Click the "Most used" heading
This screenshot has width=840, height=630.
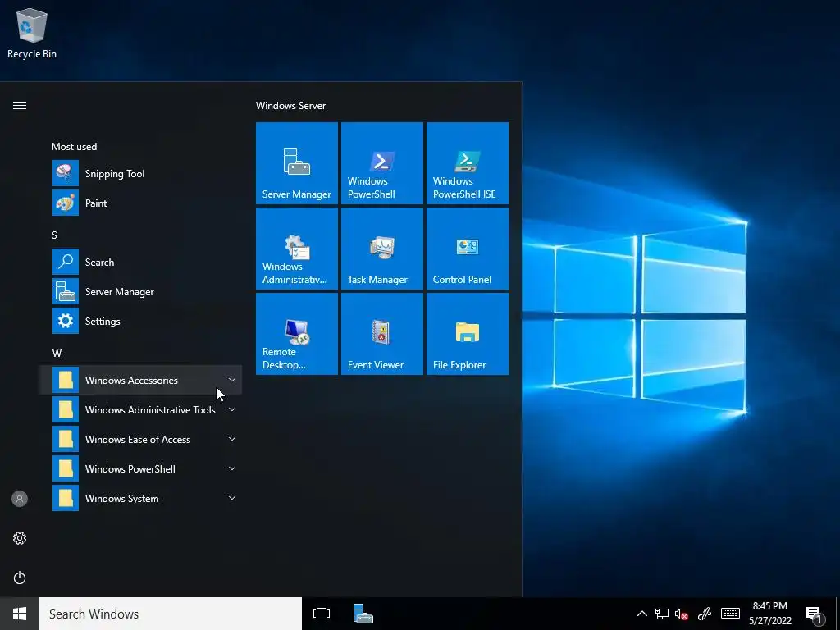tap(75, 146)
